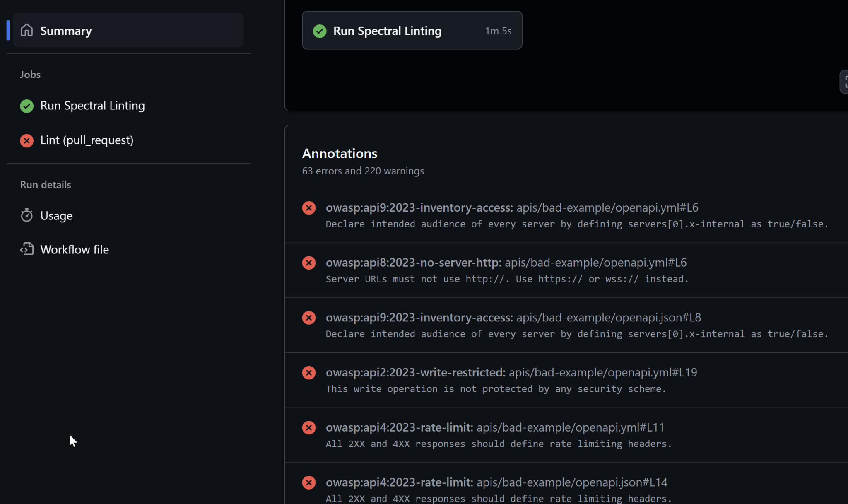
Task: Open apis/bad-example/openapi.json#L8 annotation link
Action: [608, 317]
